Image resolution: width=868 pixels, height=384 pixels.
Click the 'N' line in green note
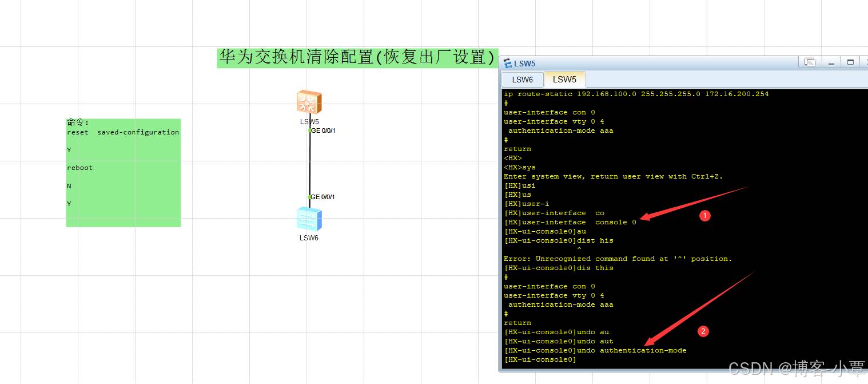point(69,186)
